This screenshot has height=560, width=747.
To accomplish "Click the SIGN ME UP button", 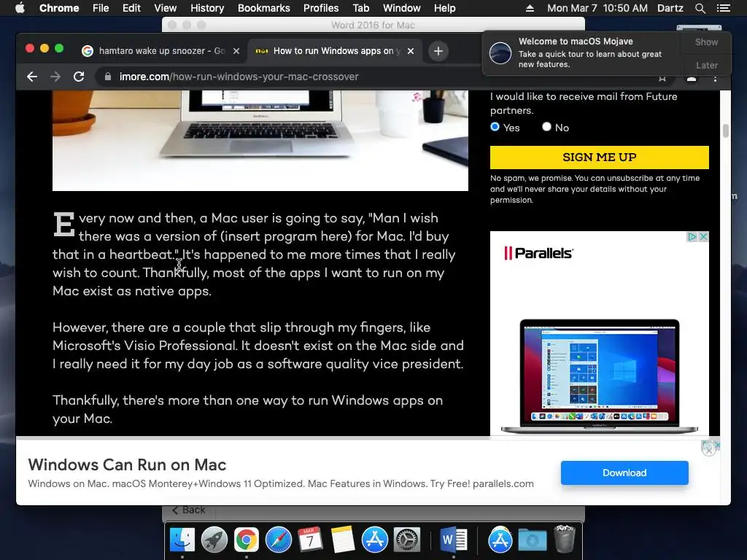I will [x=600, y=157].
